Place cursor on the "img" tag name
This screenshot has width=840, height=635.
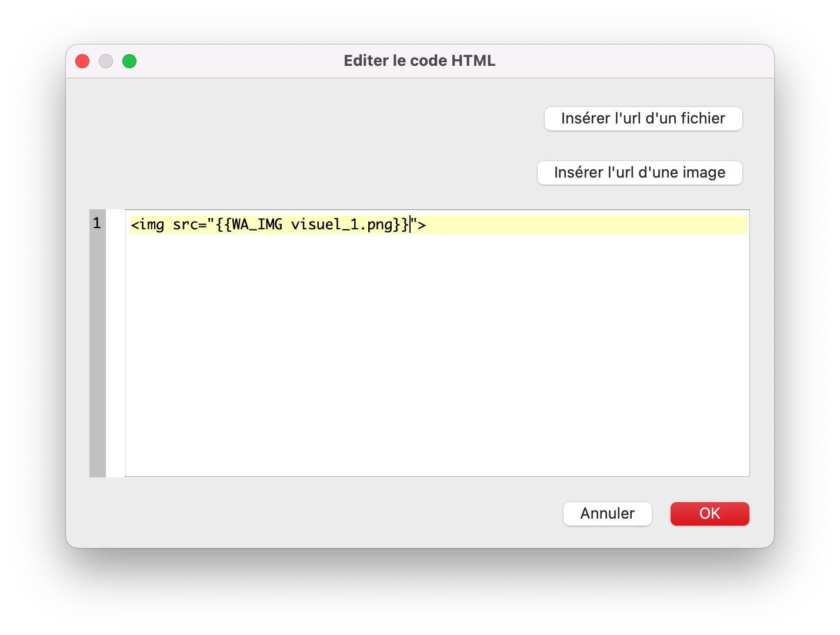click(x=152, y=225)
